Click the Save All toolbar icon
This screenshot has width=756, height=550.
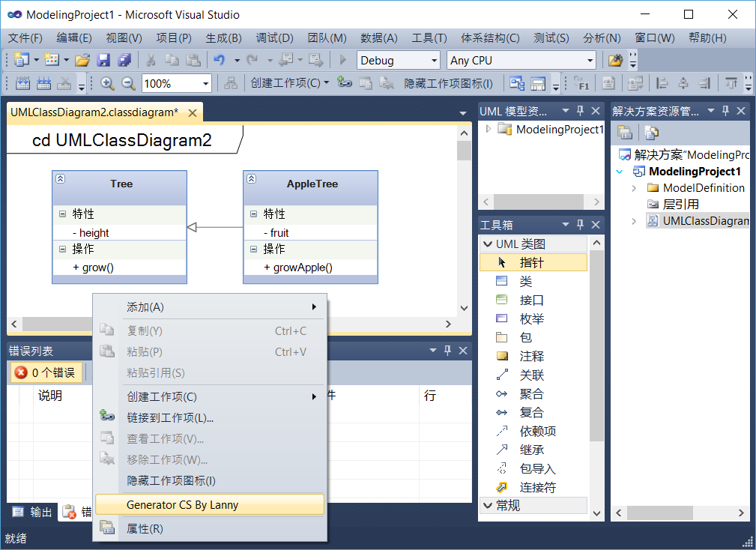click(x=124, y=60)
